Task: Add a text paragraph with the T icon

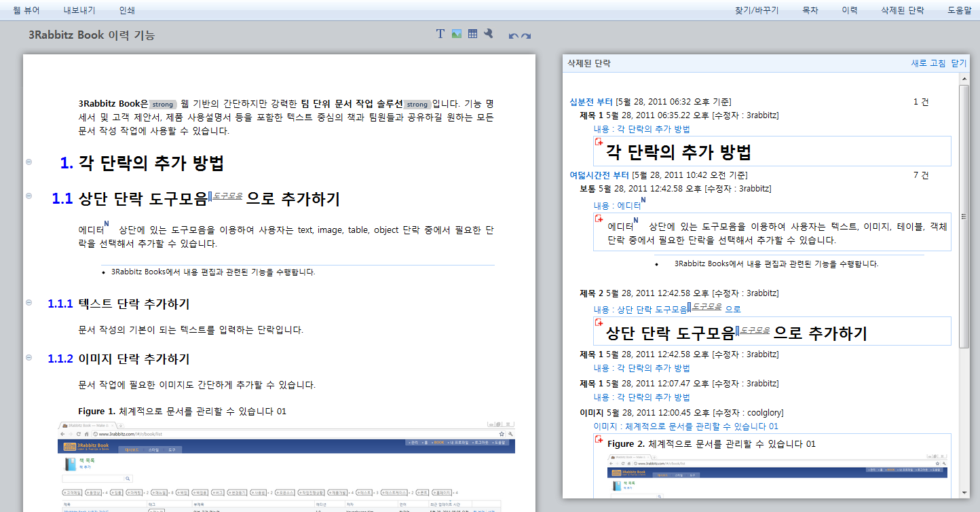Action: (x=440, y=34)
